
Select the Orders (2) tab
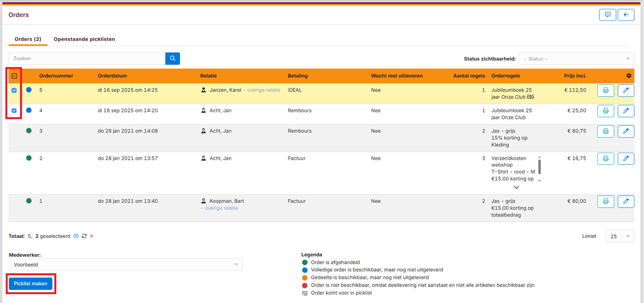pos(28,39)
